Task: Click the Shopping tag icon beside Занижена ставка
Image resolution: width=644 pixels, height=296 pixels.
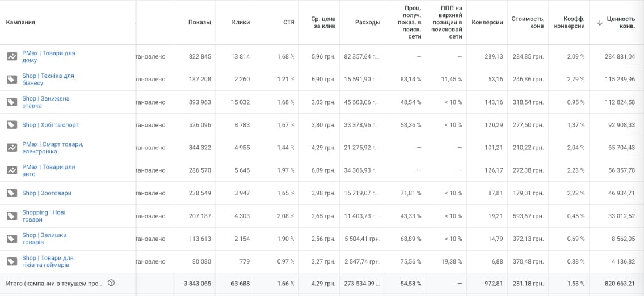Action: (11, 102)
